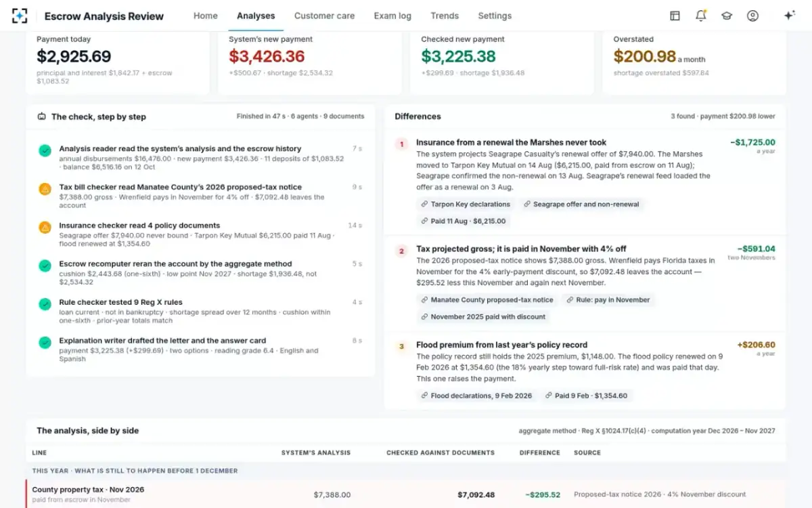Click the 'Source' column header
The width and height of the screenshot is (812, 508).
tap(587, 452)
